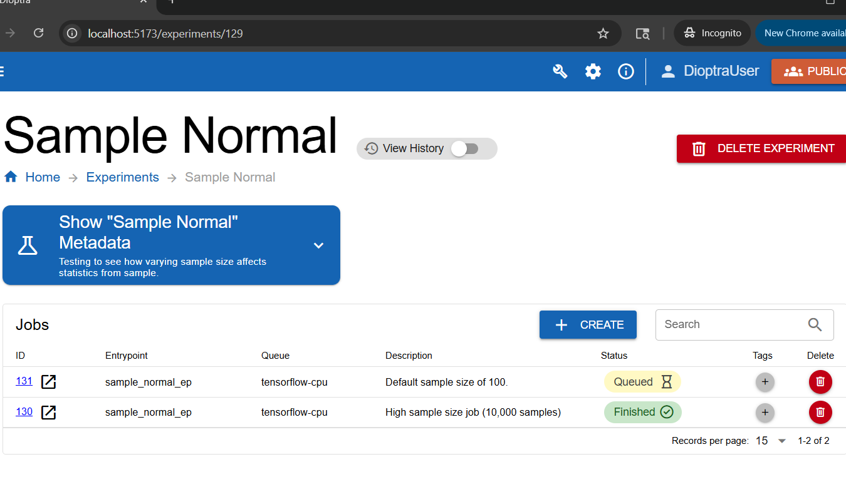Click the Finished status chip for job 130

point(642,412)
